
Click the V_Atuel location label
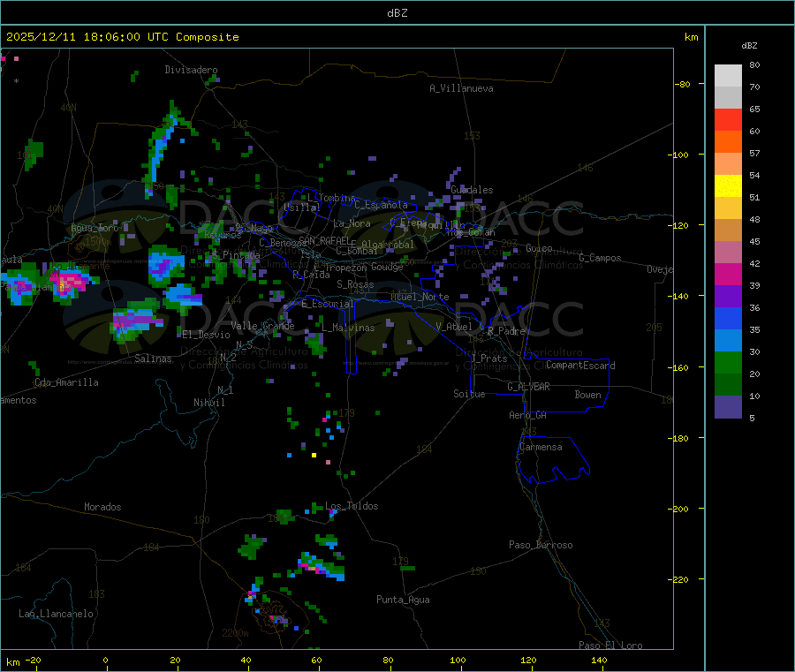(454, 327)
